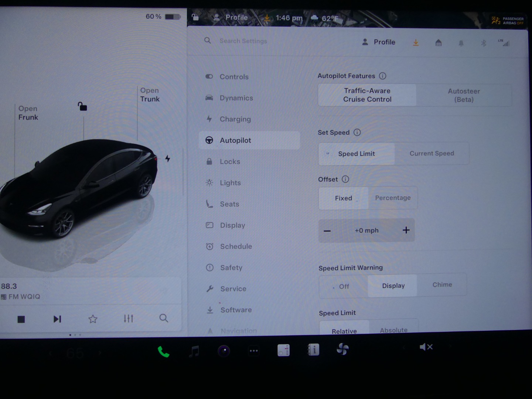
Task: Select Autosteer (Beta) option
Action: pos(464,95)
